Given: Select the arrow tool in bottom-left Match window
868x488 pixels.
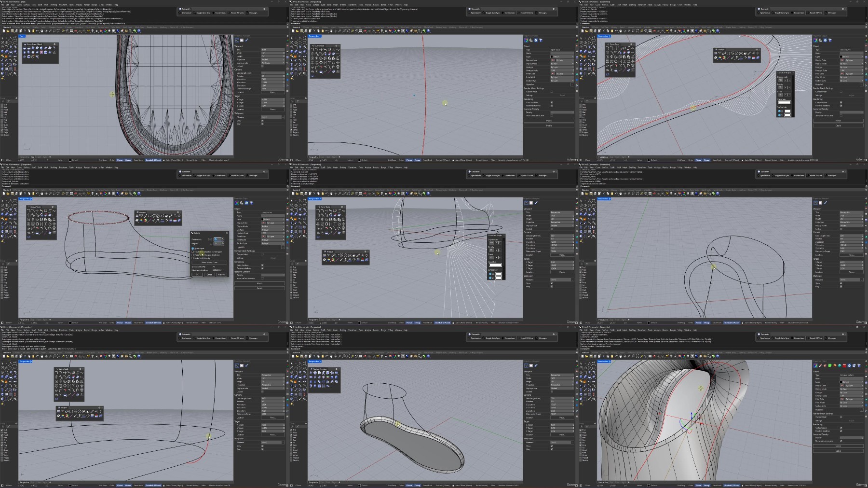Looking at the screenshot, I should click(2, 363).
